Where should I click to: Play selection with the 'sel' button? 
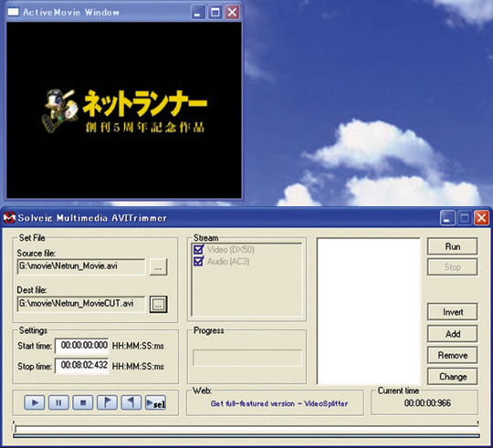(x=155, y=402)
